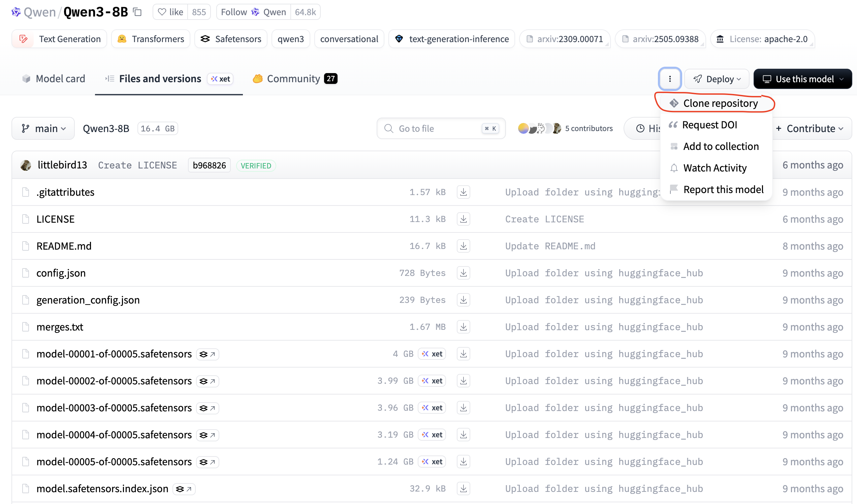Viewport: 857px width, 504px height.
Task: Open the README.md file link
Action: (64, 246)
